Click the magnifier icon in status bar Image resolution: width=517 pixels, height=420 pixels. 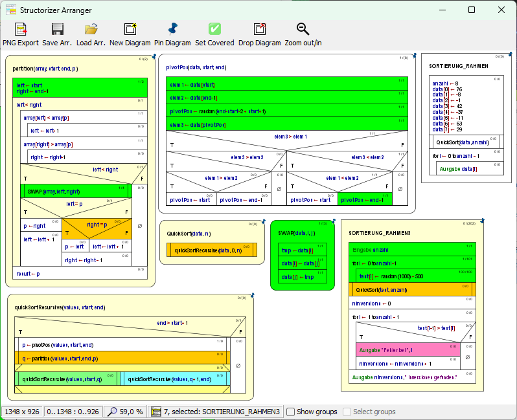click(112, 412)
